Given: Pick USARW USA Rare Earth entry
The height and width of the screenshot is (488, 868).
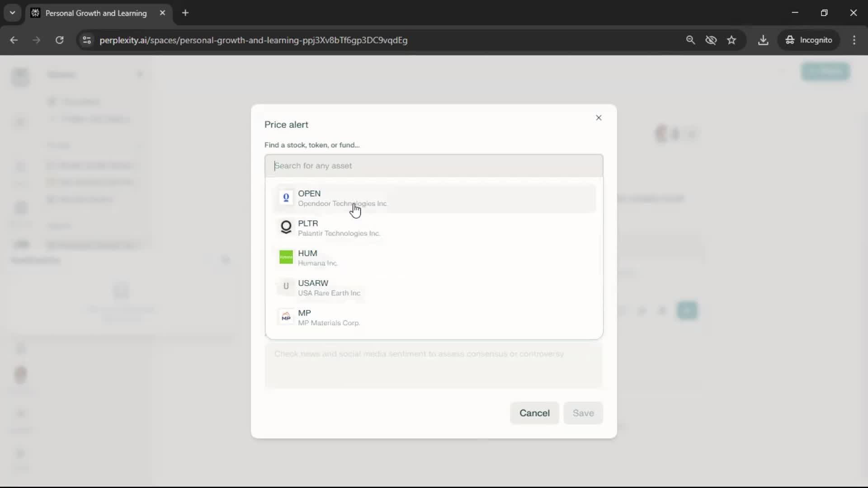Looking at the screenshot, I should [329, 288].
